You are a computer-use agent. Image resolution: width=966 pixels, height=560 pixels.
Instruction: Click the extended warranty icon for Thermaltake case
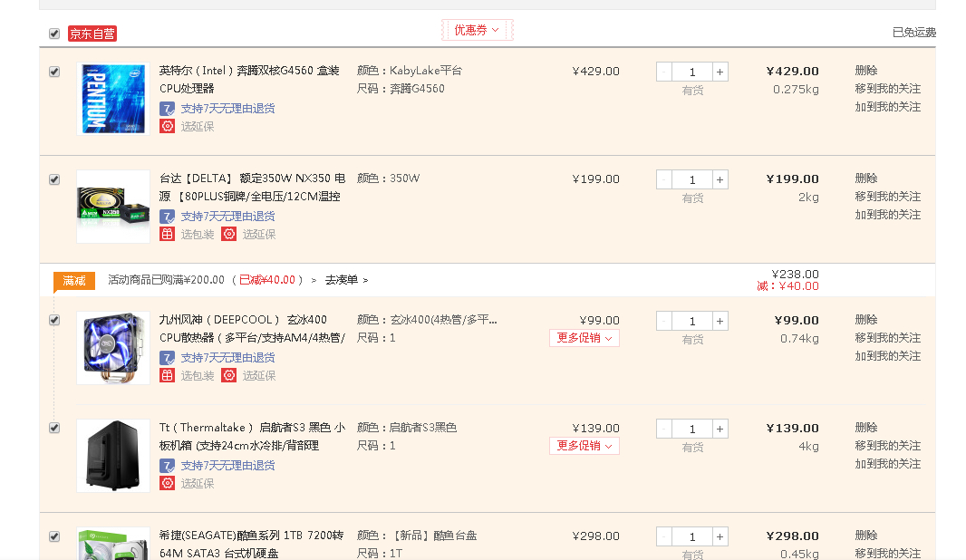167,483
